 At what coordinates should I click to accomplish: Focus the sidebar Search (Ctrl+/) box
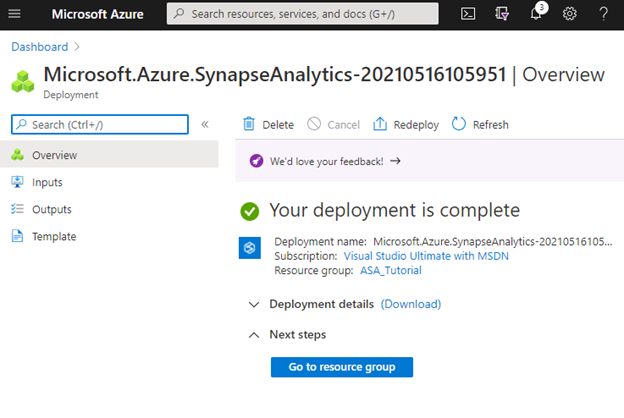point(100,125)
